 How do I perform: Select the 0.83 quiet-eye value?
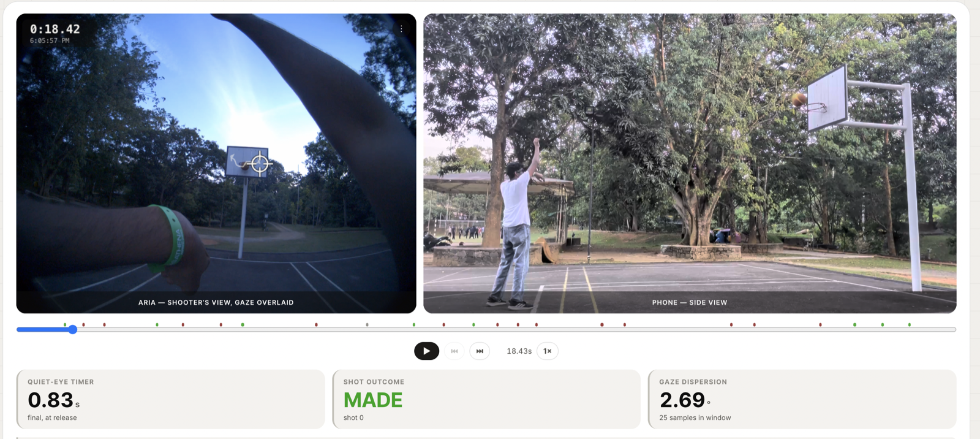point(50,400)
